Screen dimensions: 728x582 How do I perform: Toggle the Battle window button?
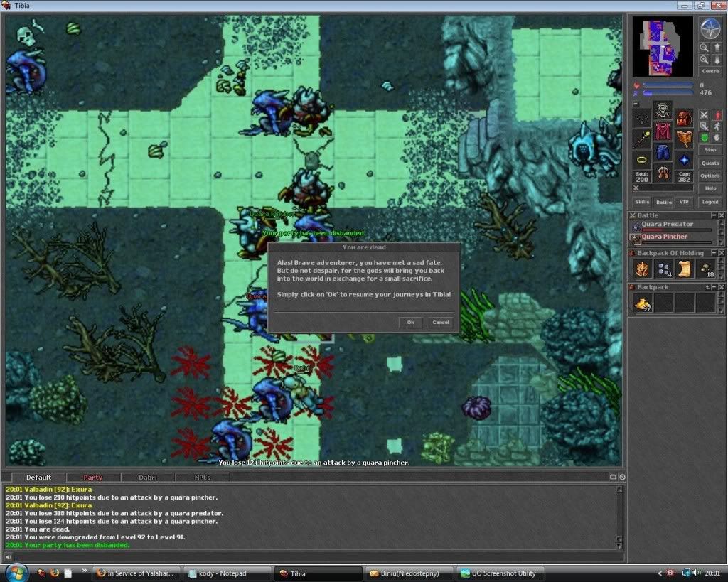(663, 202)
